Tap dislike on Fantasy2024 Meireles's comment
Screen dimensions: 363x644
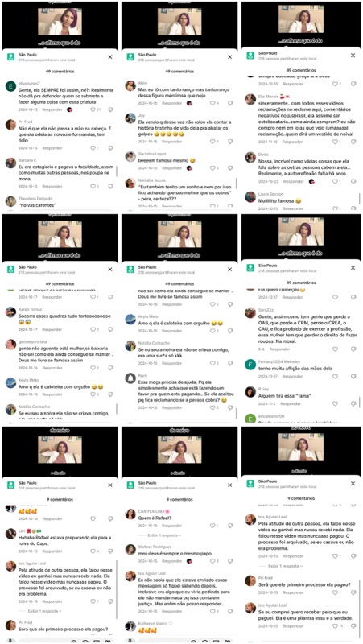(353, 376)
